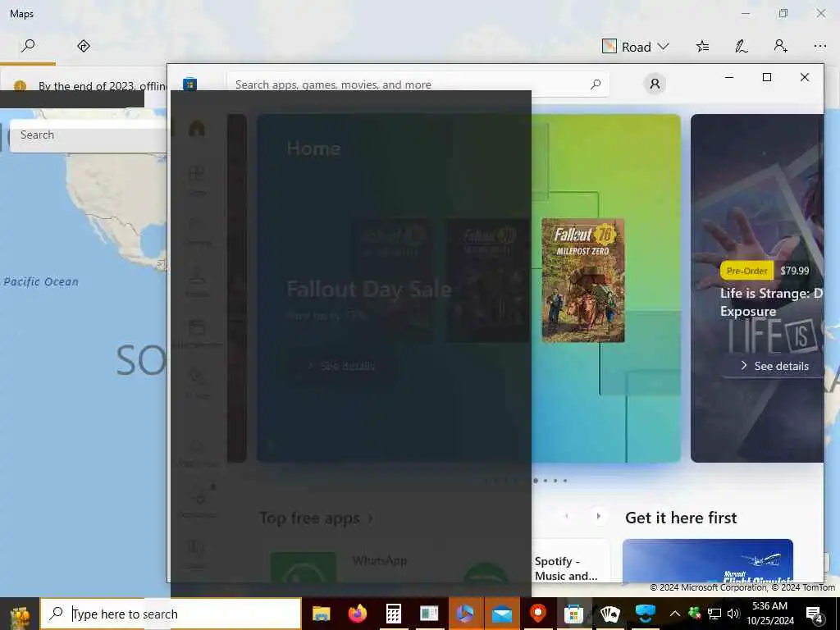The width and height of the screenshot is (840, 630).
Task: Select the Windows Ink pen icon in Maps
Action: (x=741, y=47)
